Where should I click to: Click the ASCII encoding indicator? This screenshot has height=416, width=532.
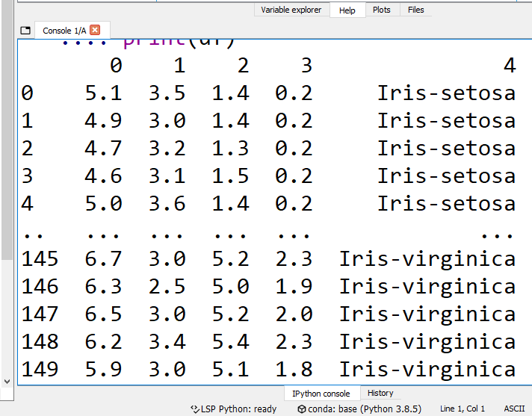click(x=514, y=409)
